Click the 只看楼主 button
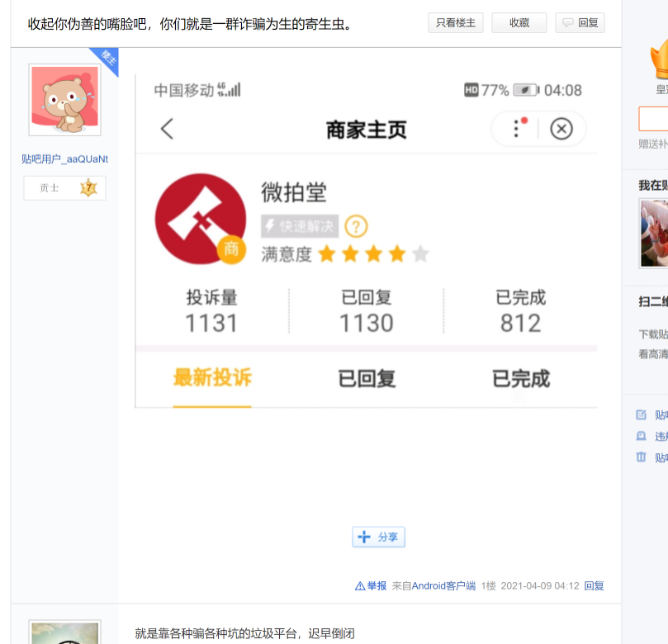668x644 pixels. click(456, 23)
